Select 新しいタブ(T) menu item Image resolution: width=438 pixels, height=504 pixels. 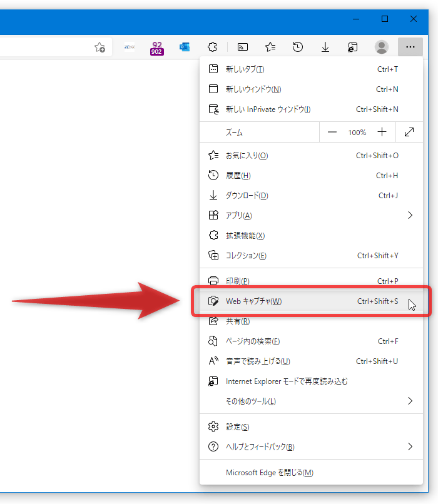pos(311,69)
